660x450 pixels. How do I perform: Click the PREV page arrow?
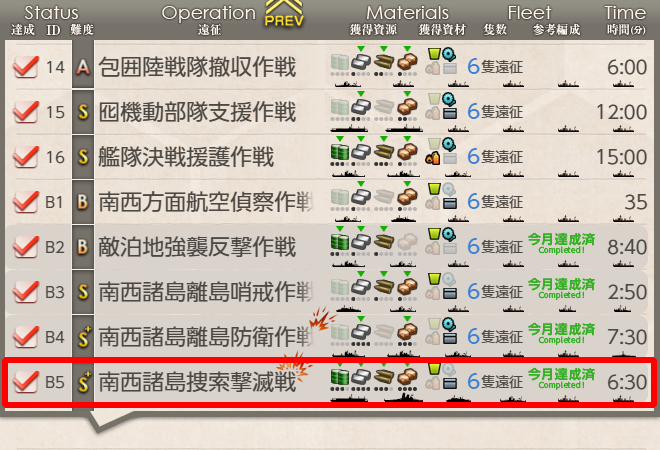point(284,14)
